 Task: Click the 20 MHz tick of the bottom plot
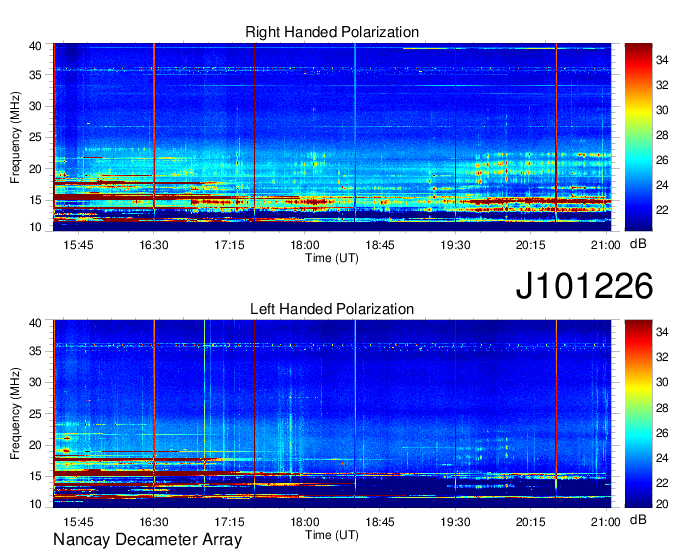click(x=36, y=446)
